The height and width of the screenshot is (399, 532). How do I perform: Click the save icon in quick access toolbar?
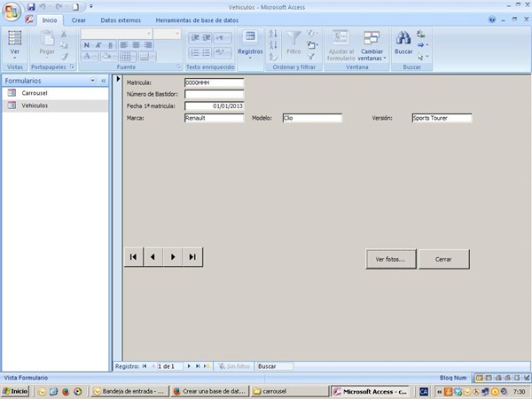[x=31, y=6]
